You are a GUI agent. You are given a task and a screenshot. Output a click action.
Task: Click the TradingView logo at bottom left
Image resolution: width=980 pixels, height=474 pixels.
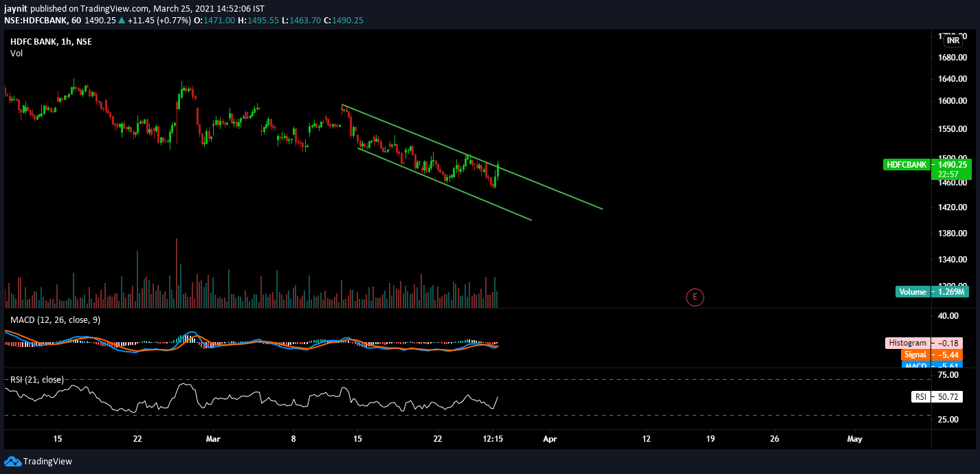(38, 462)
